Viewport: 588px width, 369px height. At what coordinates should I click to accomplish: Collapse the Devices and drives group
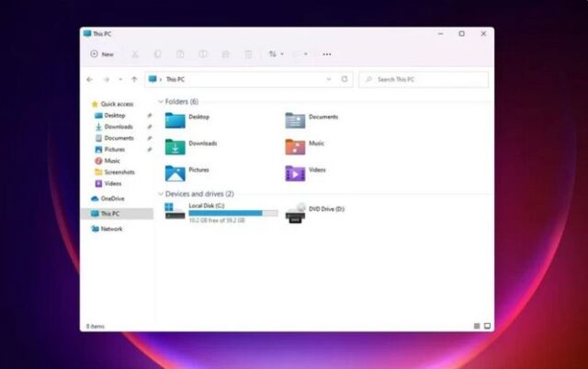click(161, 194)
